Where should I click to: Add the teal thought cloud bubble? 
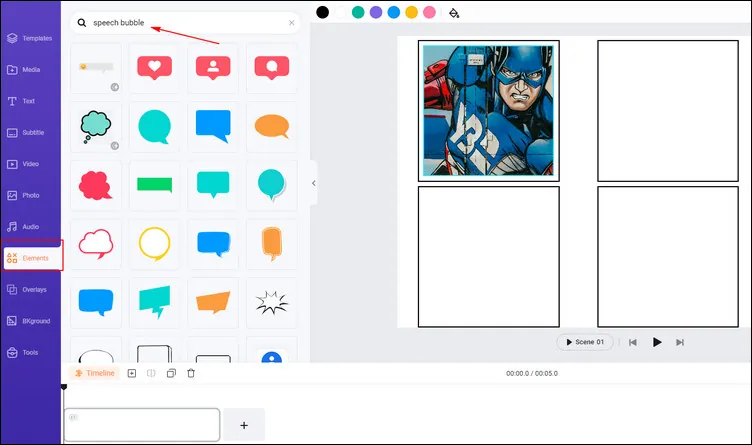[x=96, y=127]
